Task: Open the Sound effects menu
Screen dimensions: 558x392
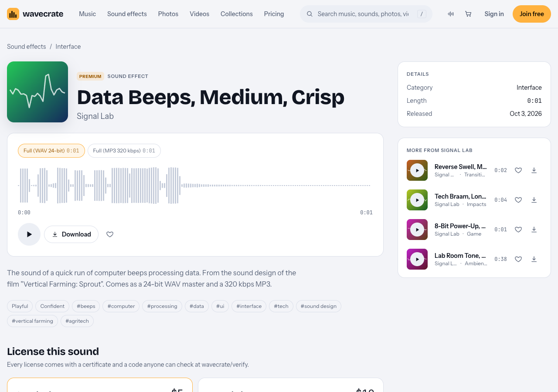Action: (x=127, y=14)
